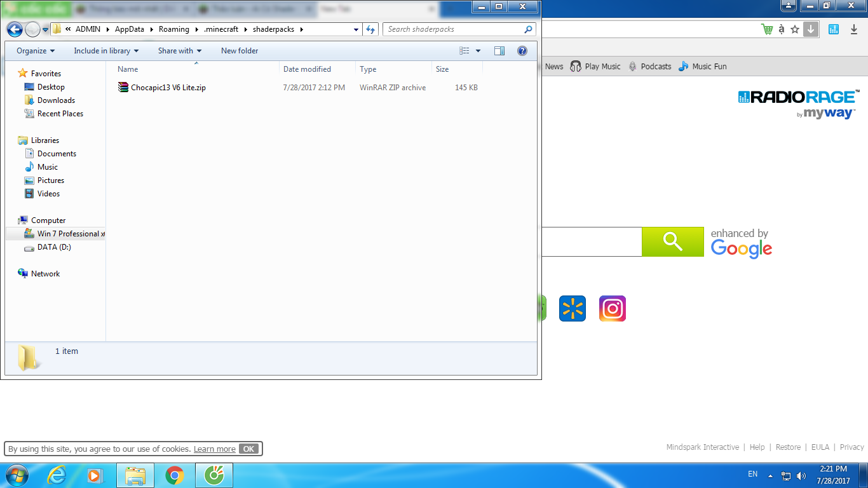Click the browser user profile button
868x488 pixels.
point(789,6)
